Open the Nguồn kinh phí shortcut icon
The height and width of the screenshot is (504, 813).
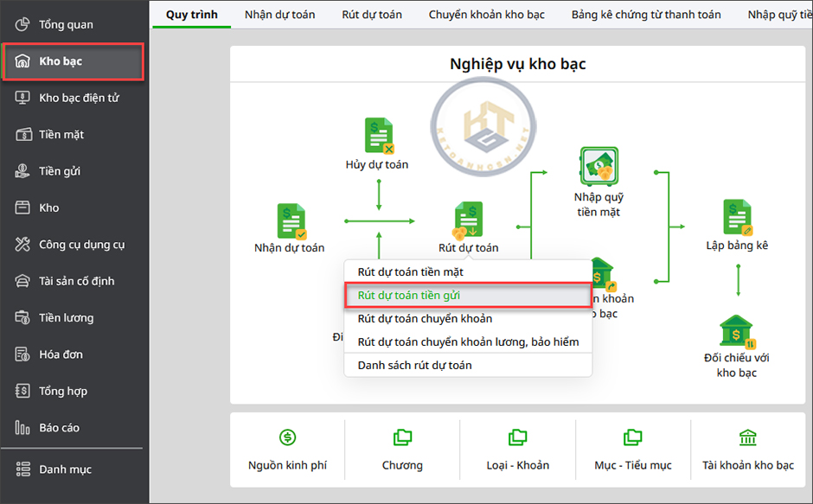coord(287,437)
